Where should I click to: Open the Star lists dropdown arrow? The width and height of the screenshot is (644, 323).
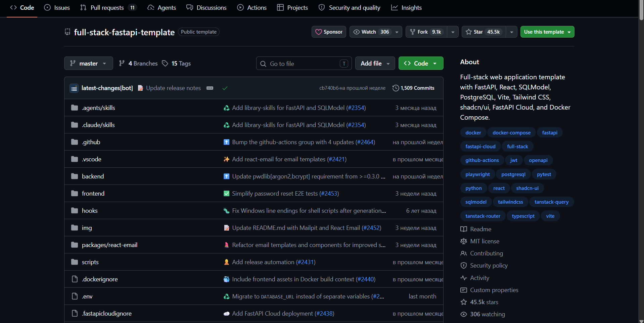point(511,32)
